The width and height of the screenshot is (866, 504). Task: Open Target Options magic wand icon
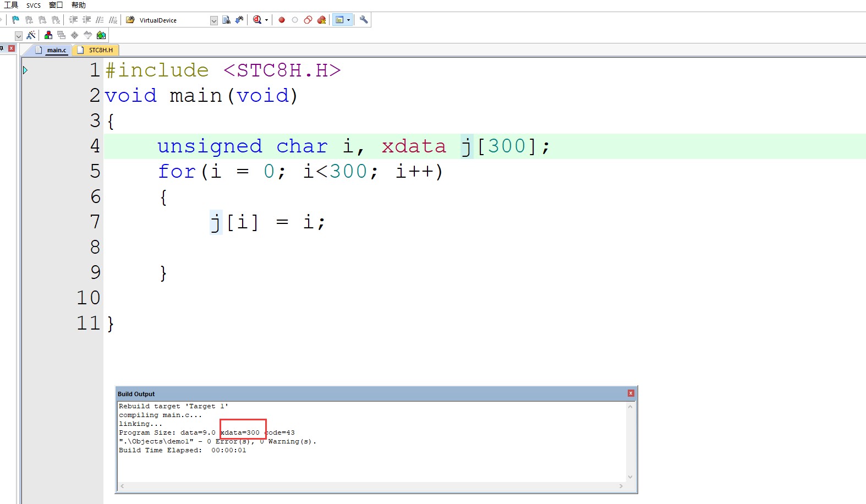tap(31, 35)
